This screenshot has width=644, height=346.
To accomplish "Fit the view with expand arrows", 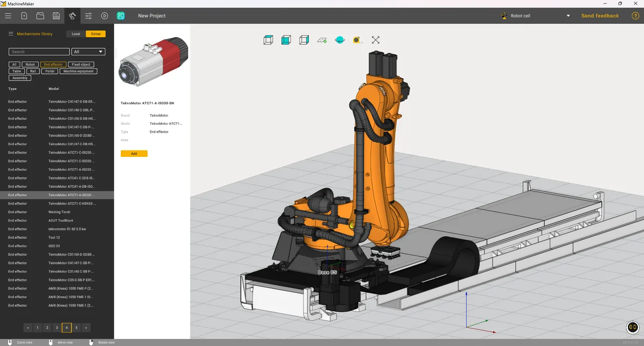I will coord(375,40).
